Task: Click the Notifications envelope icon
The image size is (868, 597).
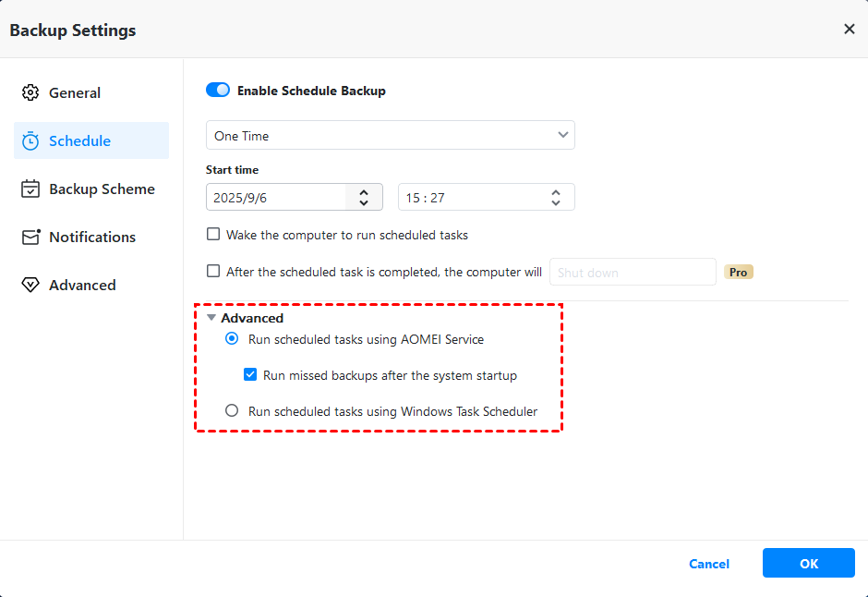Action: (x=31, y=237)
